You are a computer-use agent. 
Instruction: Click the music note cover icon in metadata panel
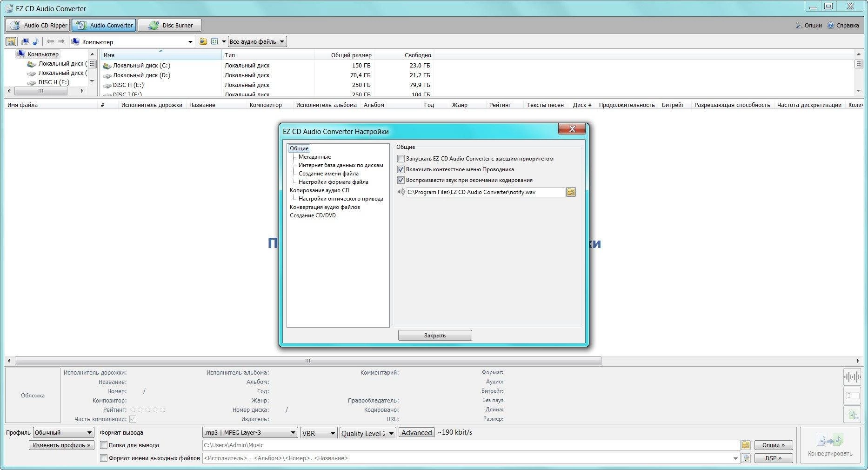(852, 414)
